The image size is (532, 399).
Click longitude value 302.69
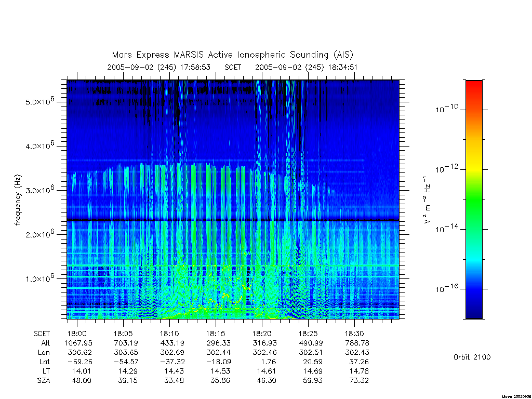172,353
